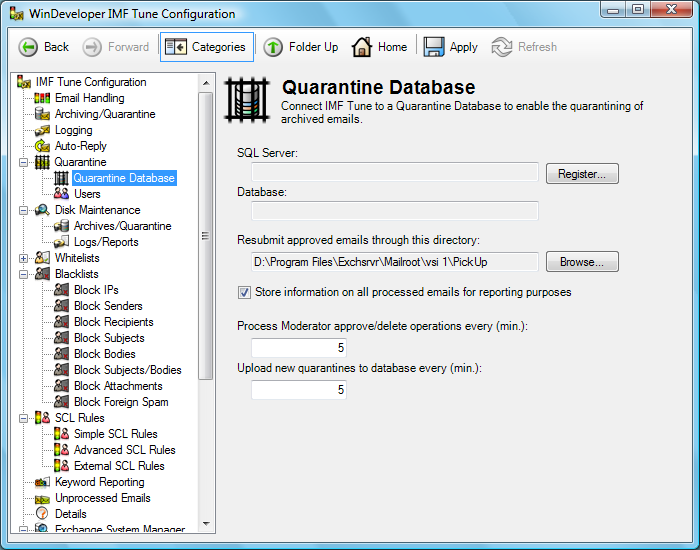Click the Unprocessed Emails icon
This screenshot has height=550, width=700.
(x=42, y=498)
